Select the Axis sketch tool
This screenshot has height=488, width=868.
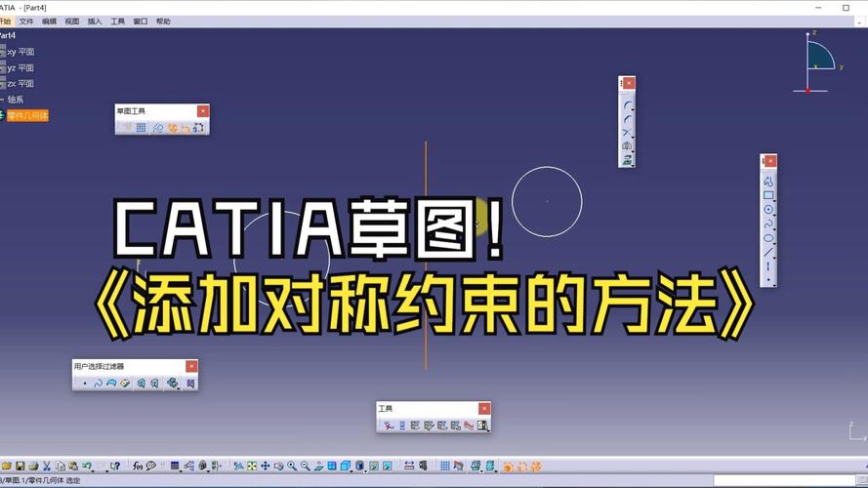pos(767,266)
